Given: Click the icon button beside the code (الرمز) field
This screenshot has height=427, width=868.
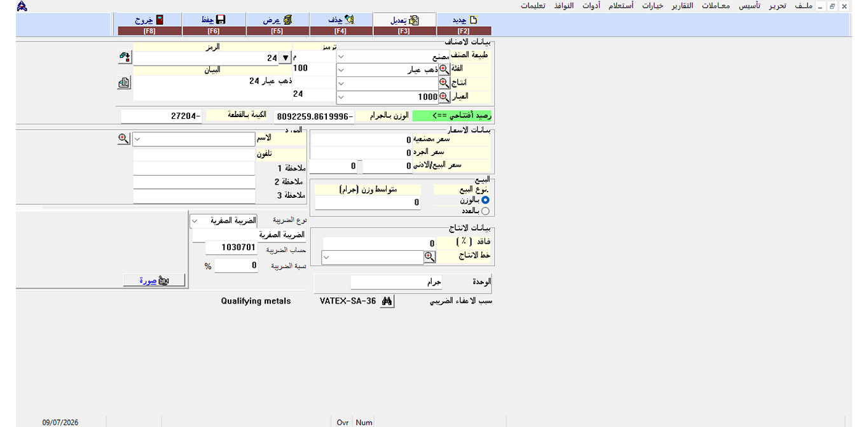Looking at the screenshot, I should pyautogui.click(x=124, y=57).
